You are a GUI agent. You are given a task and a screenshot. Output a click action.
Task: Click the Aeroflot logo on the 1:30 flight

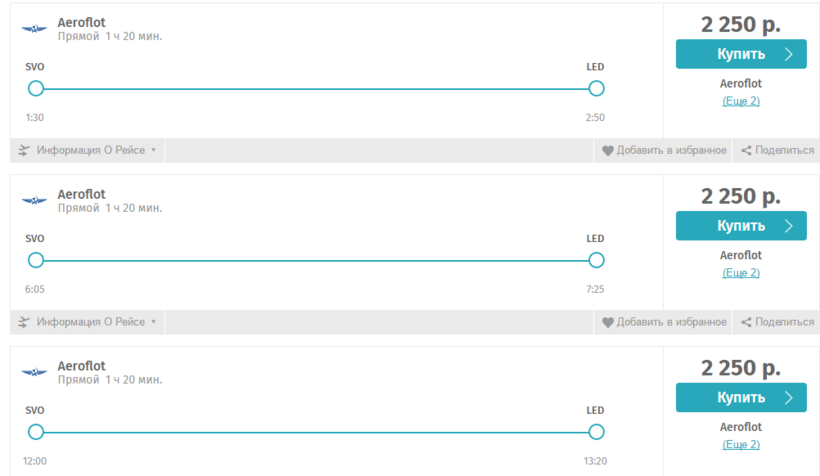click(34, 29)
